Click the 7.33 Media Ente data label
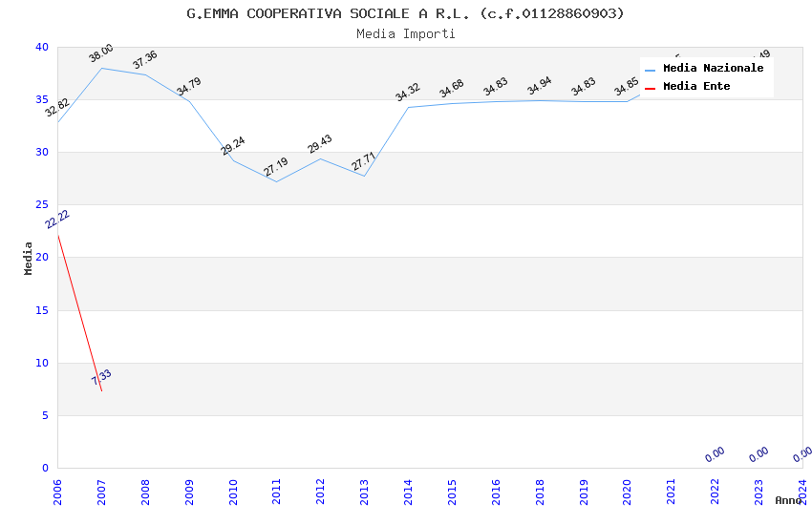Viewport: 812px width, 525px height. click(x=101, y=377)
